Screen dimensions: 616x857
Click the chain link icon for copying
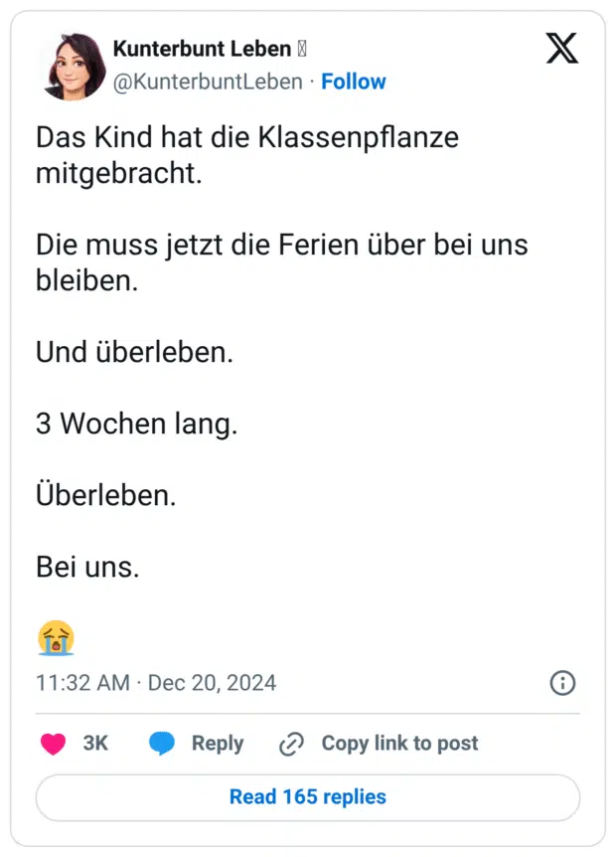coord(289,743)
